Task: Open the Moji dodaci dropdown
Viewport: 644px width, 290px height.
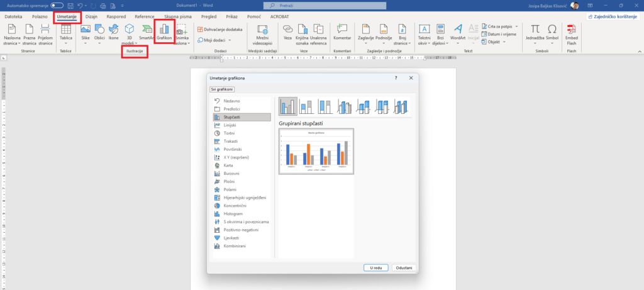Action: [x=214, y=40]
